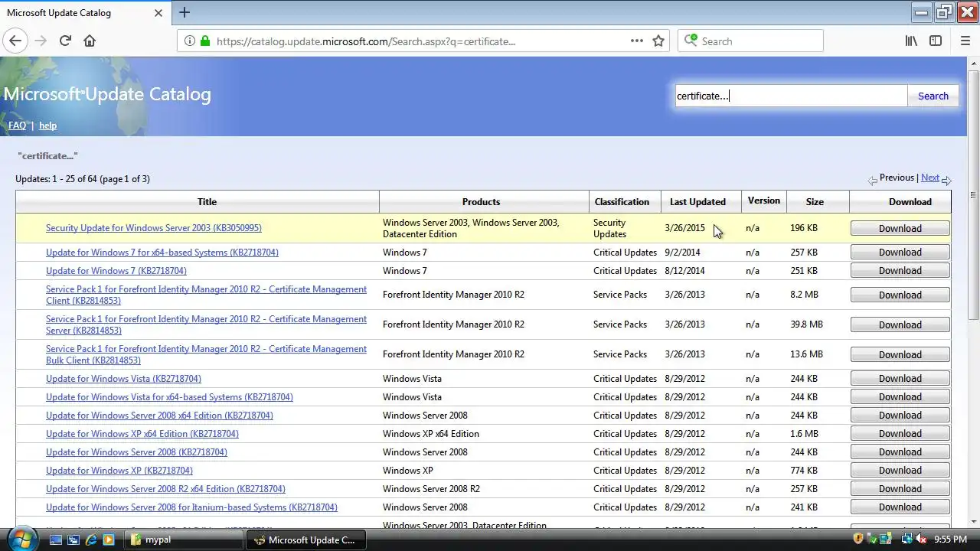
Task: Open the Windows Start menu
Action: pyautogui.click(x=21, y=539)
